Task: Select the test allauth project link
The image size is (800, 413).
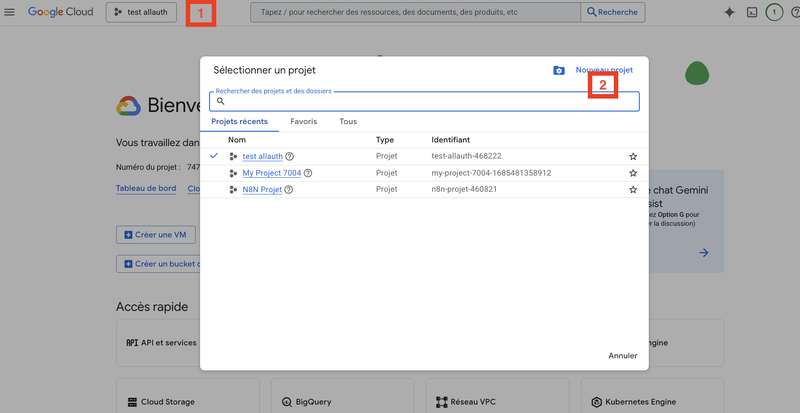Action: coord(262,156)
